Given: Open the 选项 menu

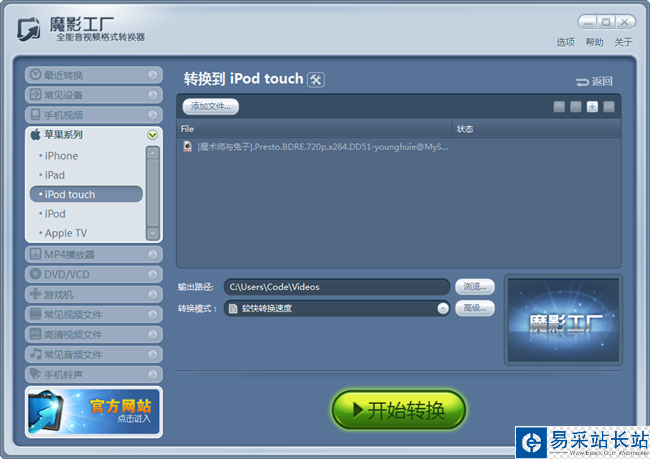Looking at the screenshot, I should coord(565,42).
